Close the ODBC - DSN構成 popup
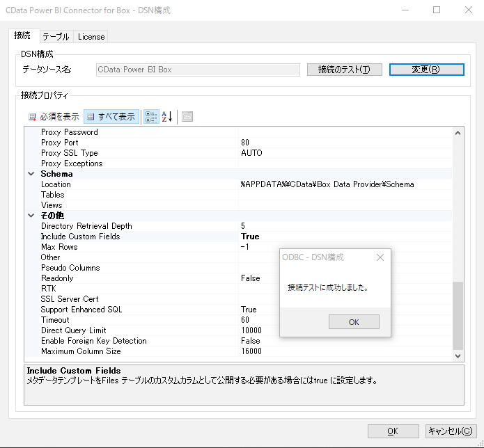 [380, 257]
